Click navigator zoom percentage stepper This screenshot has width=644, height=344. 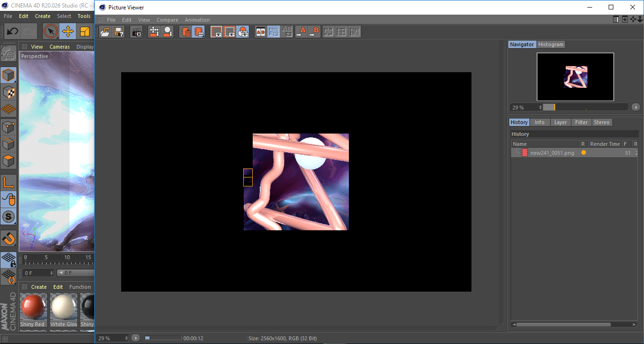540,108
